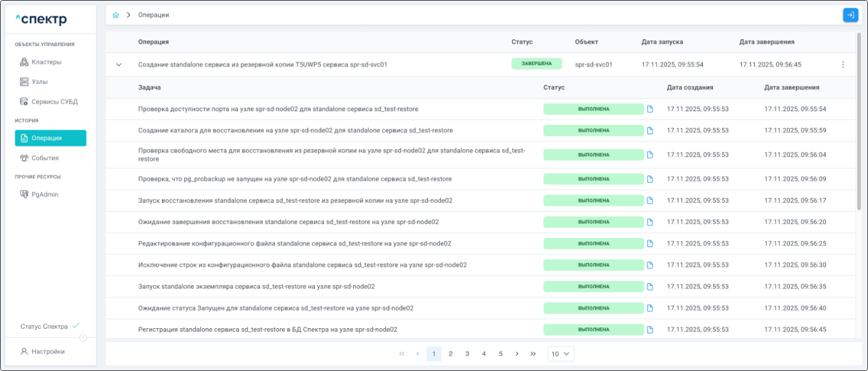
Task: Select События in the history menu
Action: (44, 158)
